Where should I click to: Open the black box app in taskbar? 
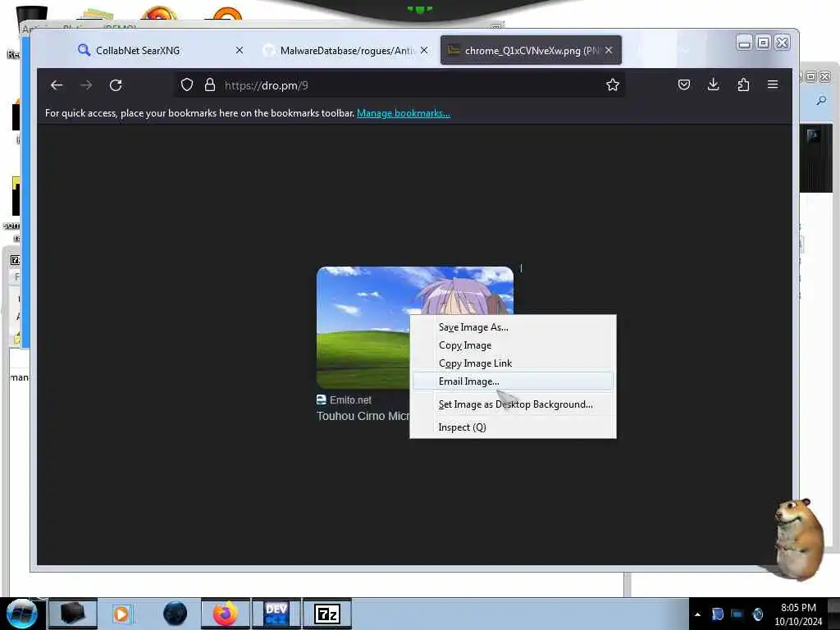point(73,614)
